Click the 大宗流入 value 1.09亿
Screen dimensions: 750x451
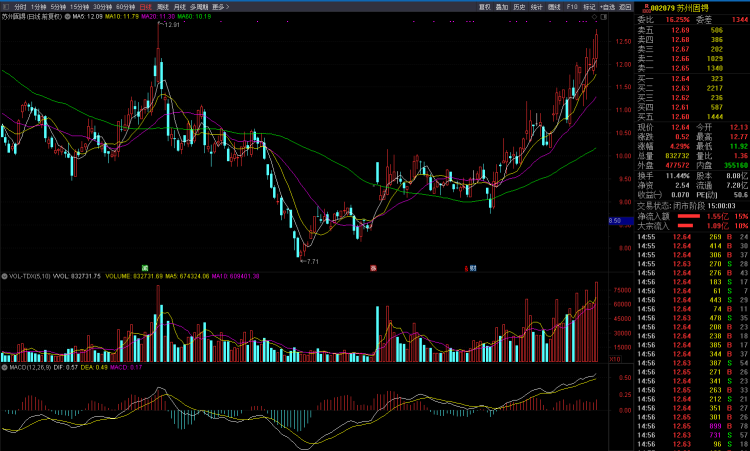pos(717,226)
